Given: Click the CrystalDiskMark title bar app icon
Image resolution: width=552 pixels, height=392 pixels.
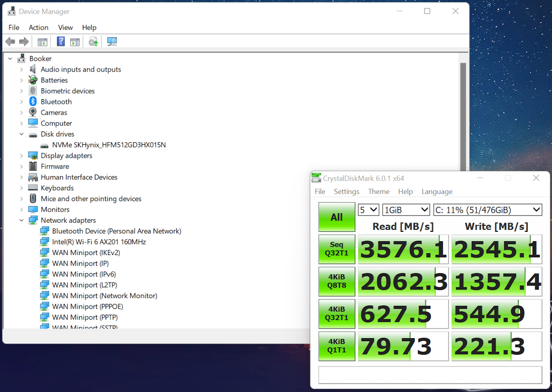Looking at the screenshot, I should [x=317, y=178].
